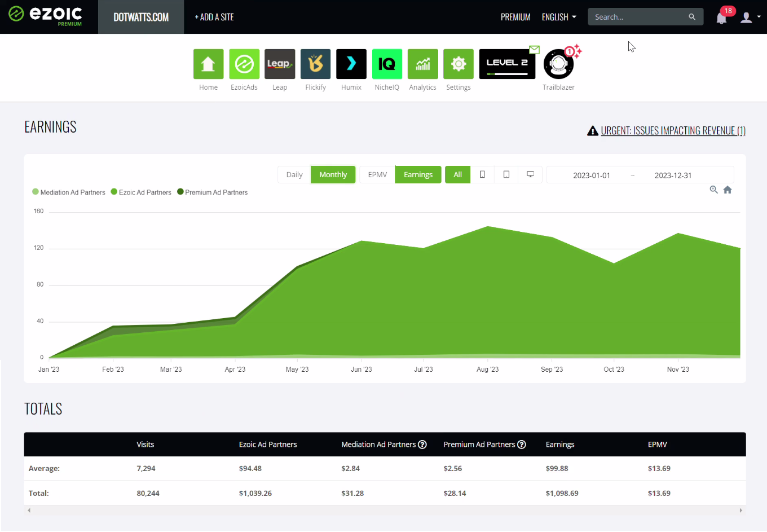Open the Analytics icon

[x=423, y=64]
